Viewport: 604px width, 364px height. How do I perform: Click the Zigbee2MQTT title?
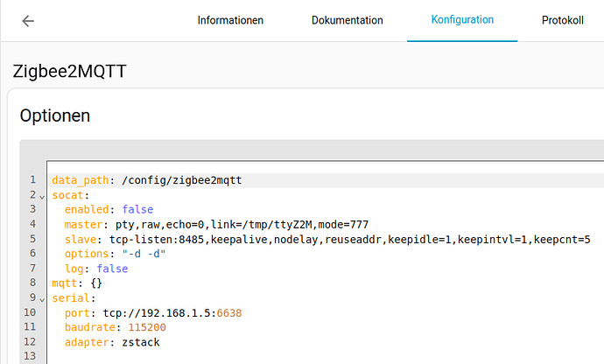[x=70, y=71]
